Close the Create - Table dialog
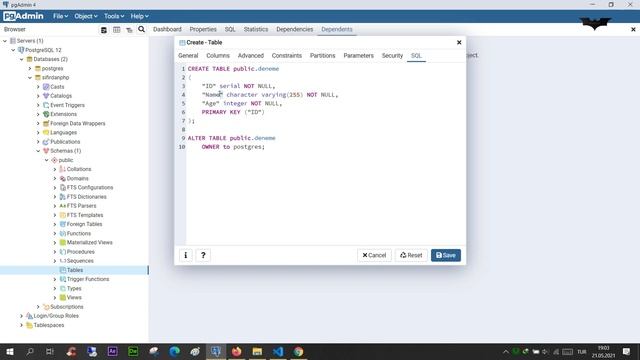This screenshot has height=360, width=640. tap(459, 42)
